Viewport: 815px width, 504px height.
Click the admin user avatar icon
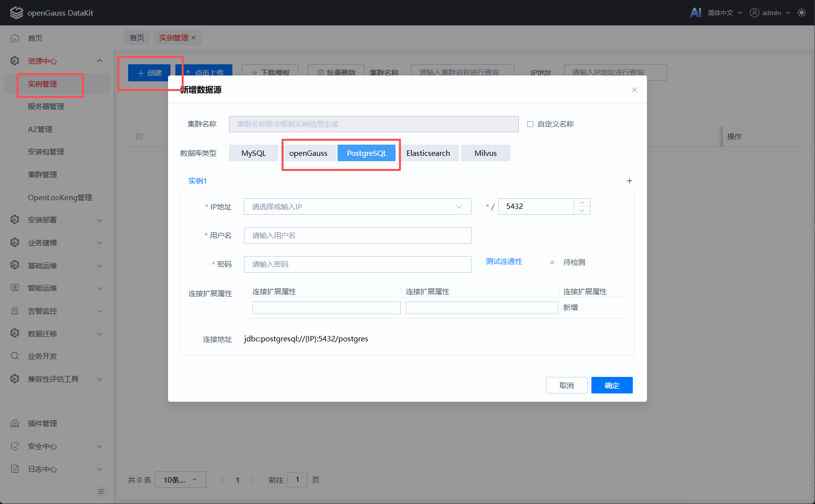click(755, 13)
